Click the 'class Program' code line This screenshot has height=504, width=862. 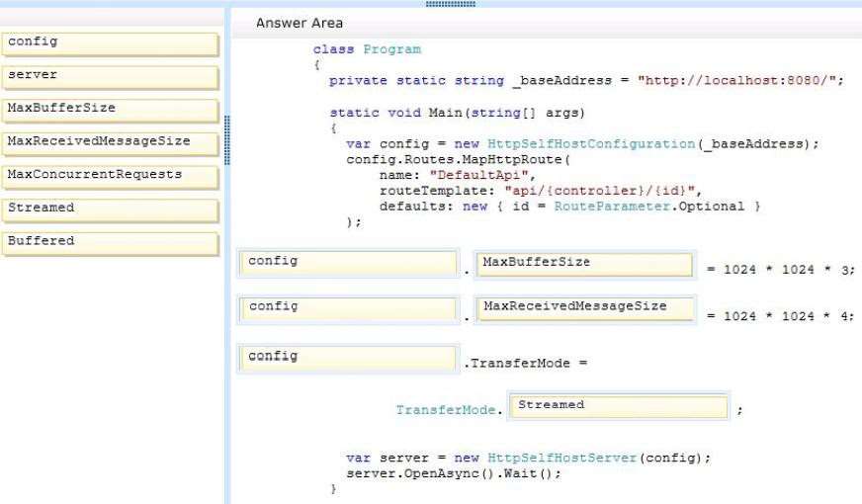click(367, 49)
